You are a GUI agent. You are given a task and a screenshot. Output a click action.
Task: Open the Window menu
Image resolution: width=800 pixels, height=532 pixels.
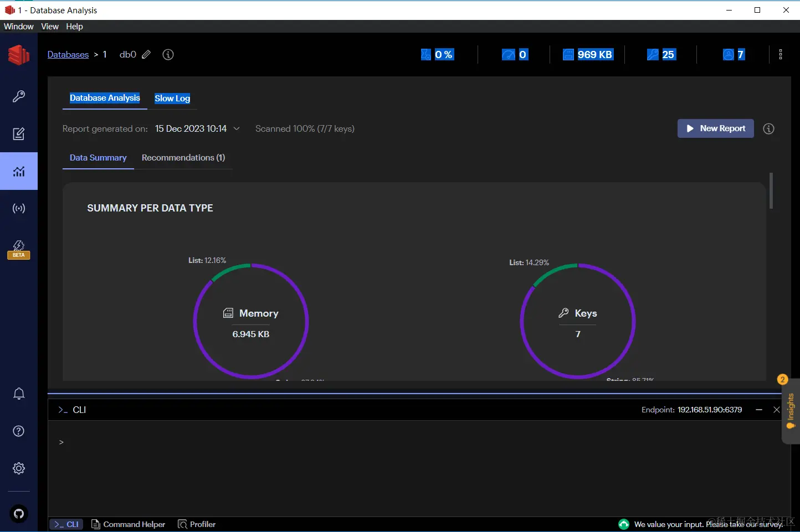(x=18, y=26)
